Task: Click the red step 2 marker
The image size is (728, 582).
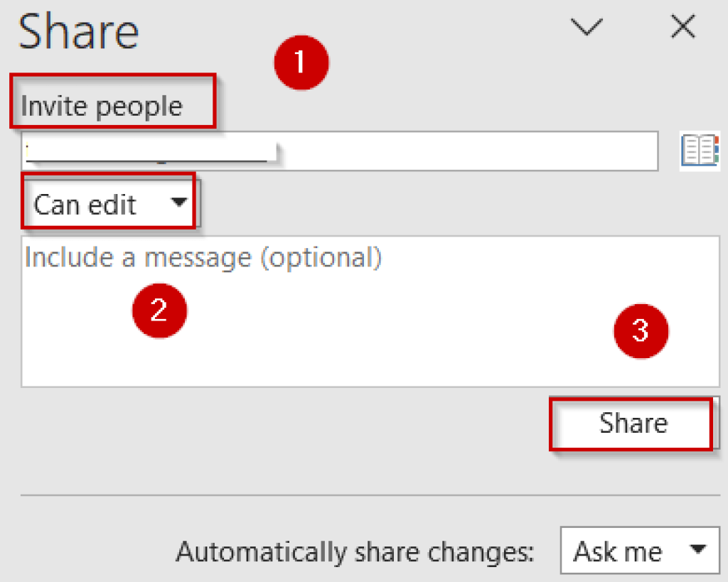Action: pos(159,311)
